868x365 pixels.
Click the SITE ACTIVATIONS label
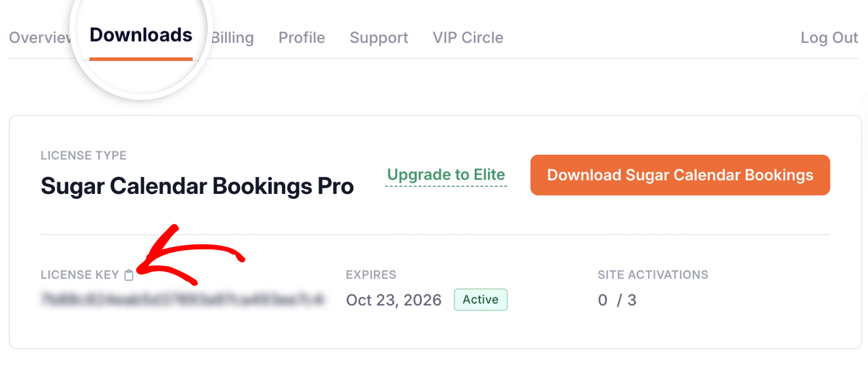coord(653,275)
